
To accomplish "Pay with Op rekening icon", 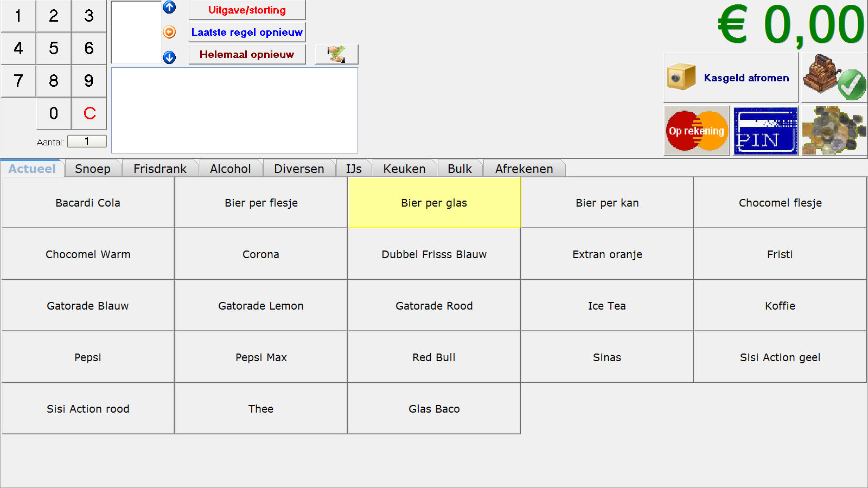I will click(697, 131).
